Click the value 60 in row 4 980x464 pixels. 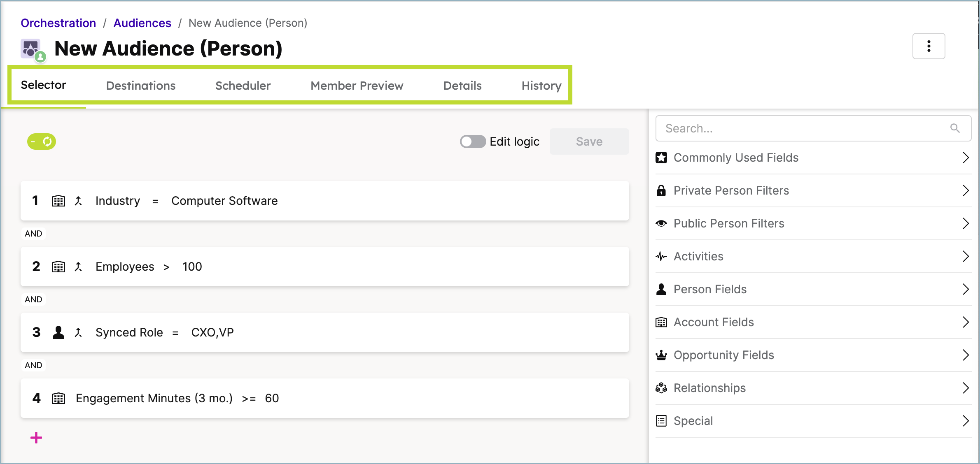click(272, 398)
